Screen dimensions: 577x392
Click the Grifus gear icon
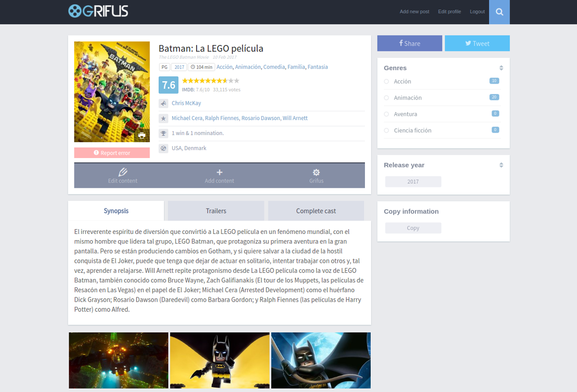(316, 172)
